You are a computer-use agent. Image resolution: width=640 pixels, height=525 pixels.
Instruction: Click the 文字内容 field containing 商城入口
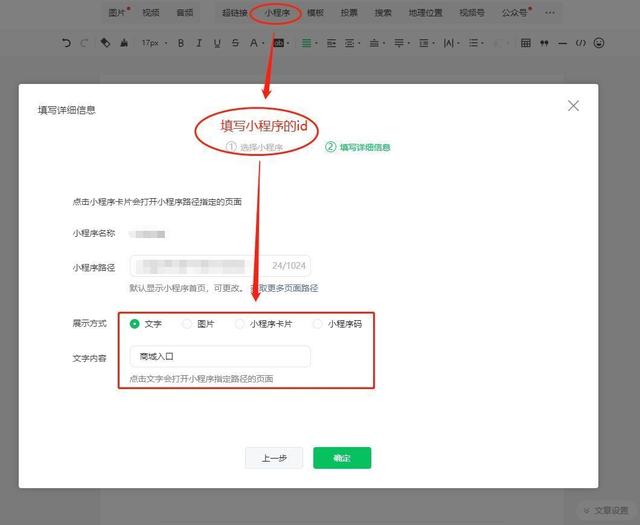[x=220, y=356]
